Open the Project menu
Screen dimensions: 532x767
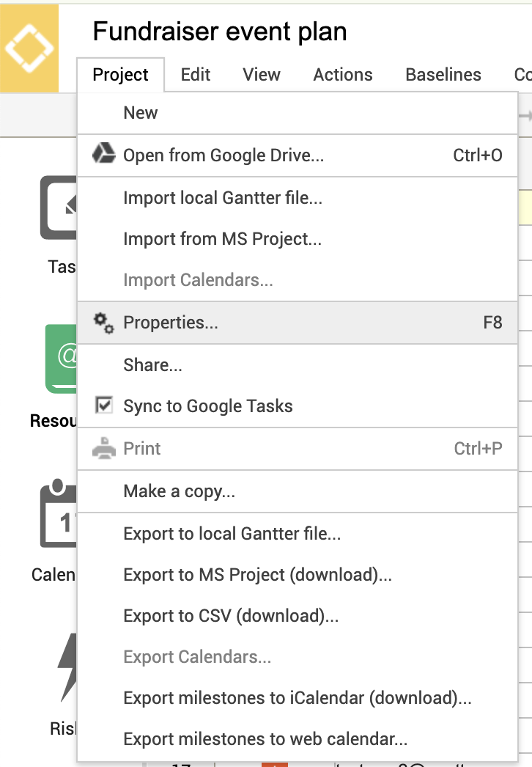(x=120, y=75)
